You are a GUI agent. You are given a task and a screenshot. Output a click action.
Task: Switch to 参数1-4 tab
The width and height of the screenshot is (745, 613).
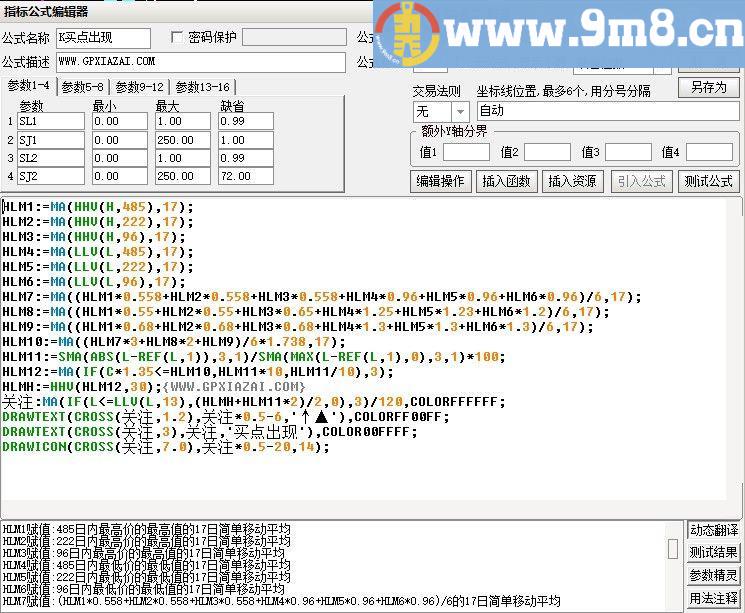tap(29, 86)
